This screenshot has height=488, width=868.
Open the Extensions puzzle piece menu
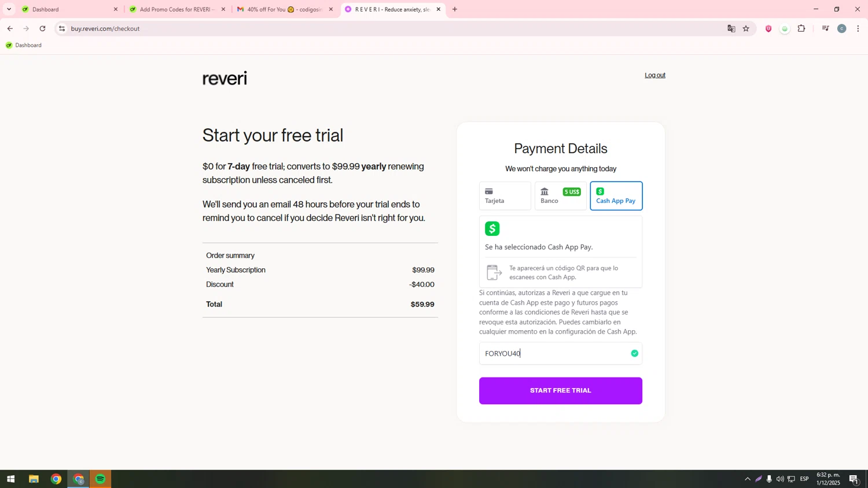point(801,28)
